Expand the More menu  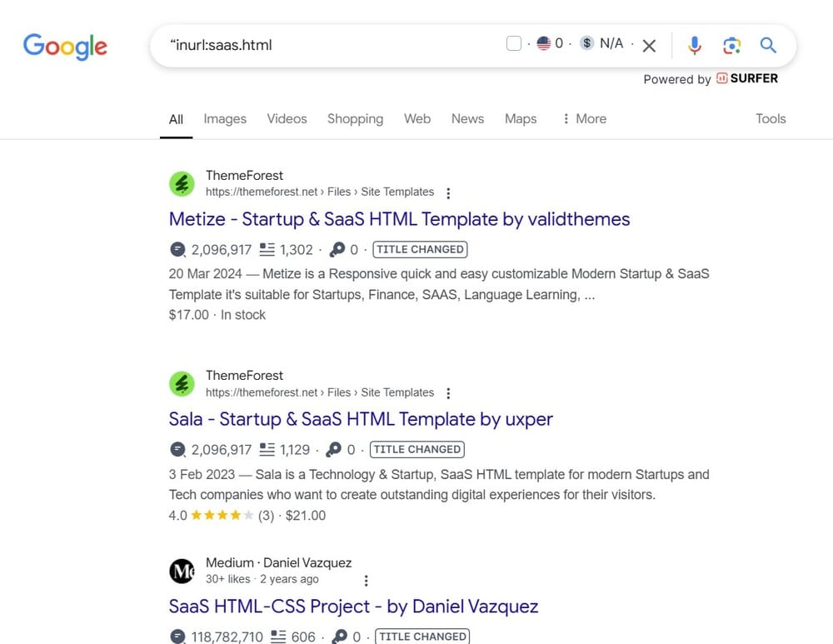(585, 118)
